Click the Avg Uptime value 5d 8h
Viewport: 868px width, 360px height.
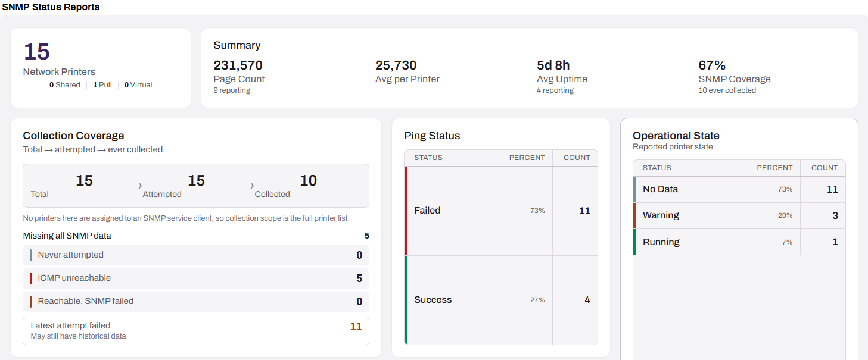click(553, 65)
